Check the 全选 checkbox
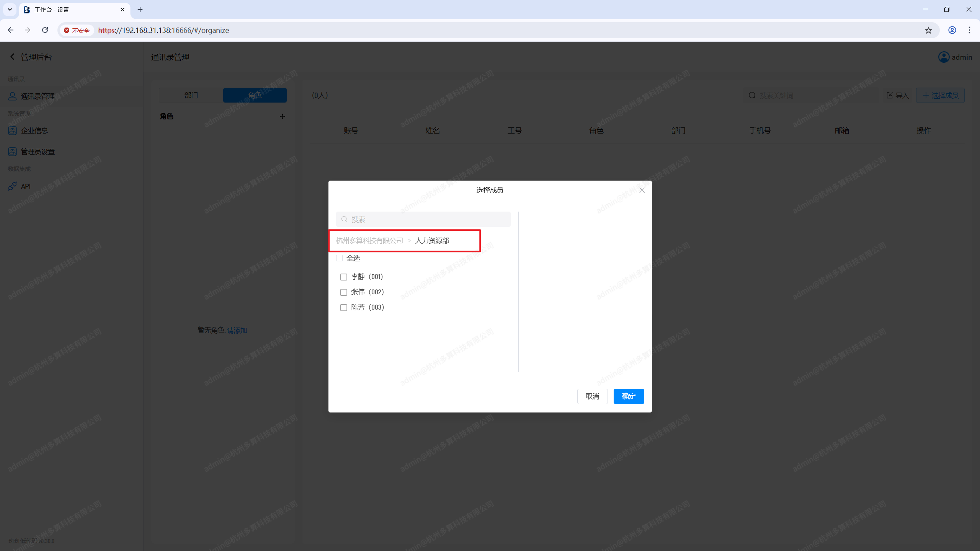Image resolution: width=980 pixels, height=551 pixels. (x=339, y=258)
